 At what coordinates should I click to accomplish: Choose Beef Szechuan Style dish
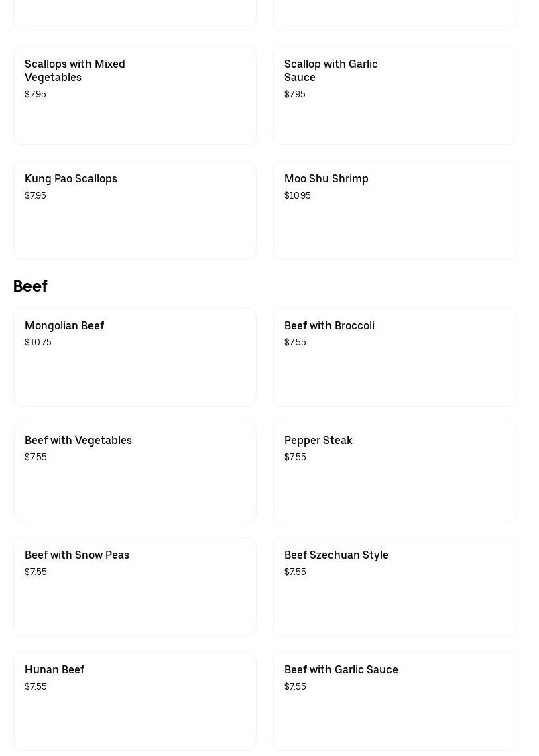(394, 587)
